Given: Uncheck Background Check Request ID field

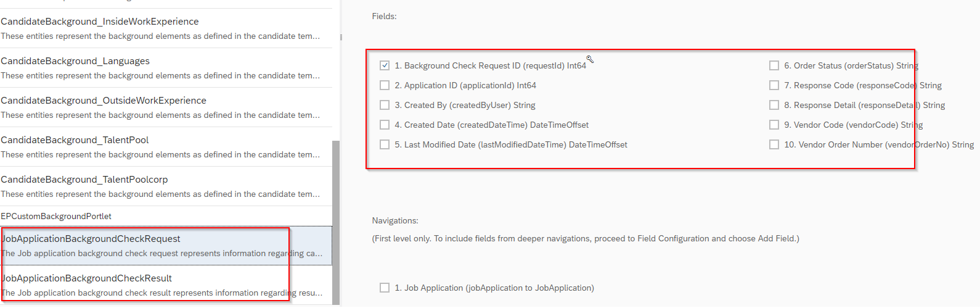Looking at the screenshot, I should click(385, 65).
